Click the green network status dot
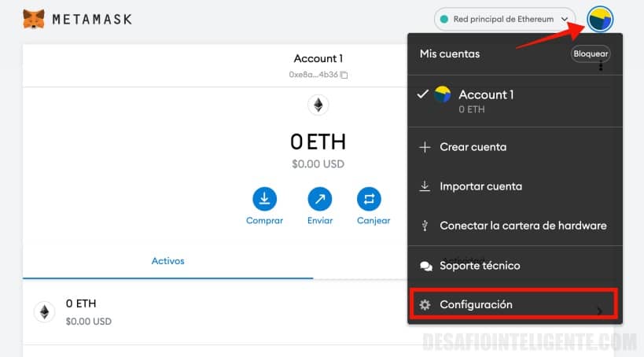Screen dimensions: 644x357 (x=444, y=20)
